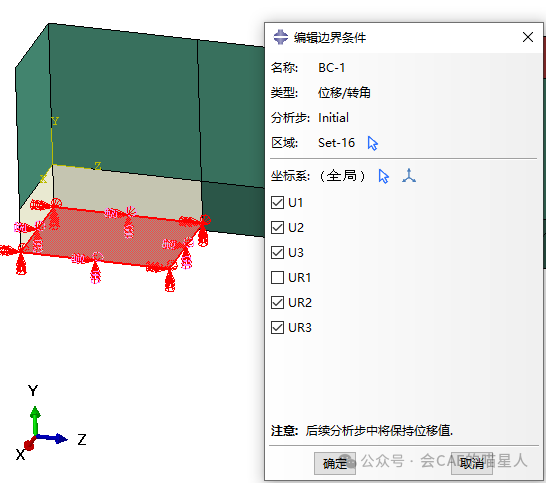Uncheck the U1 checkbox
This screenshot has width=546, height=483.
[277, 202]
